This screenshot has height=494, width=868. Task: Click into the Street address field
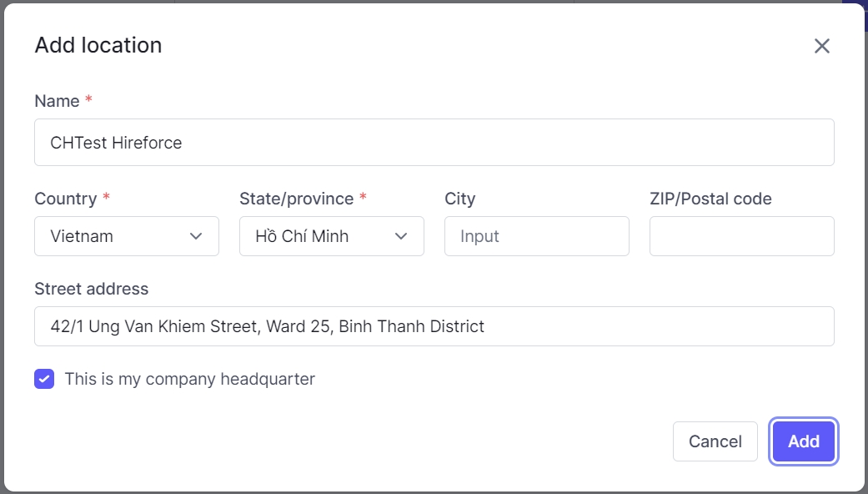coord(434,326)
